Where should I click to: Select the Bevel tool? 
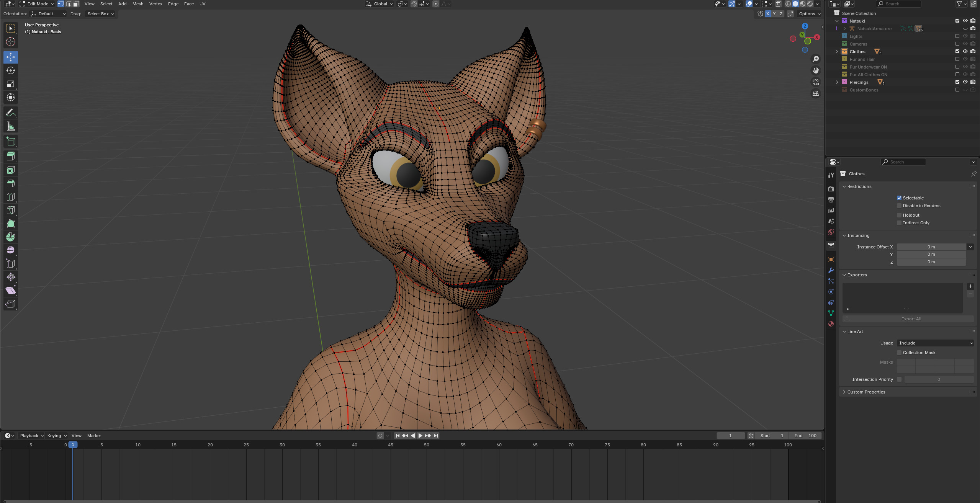tap(11, 183)
